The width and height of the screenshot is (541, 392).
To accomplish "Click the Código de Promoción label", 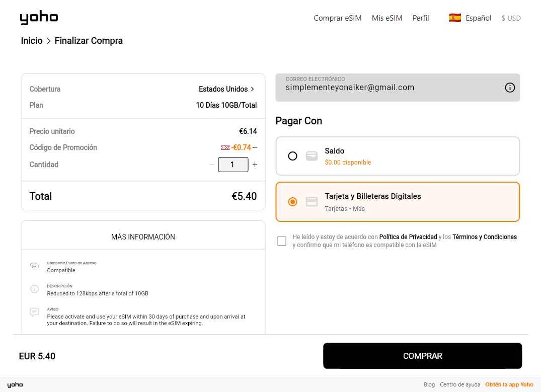I will coord(63,147).
